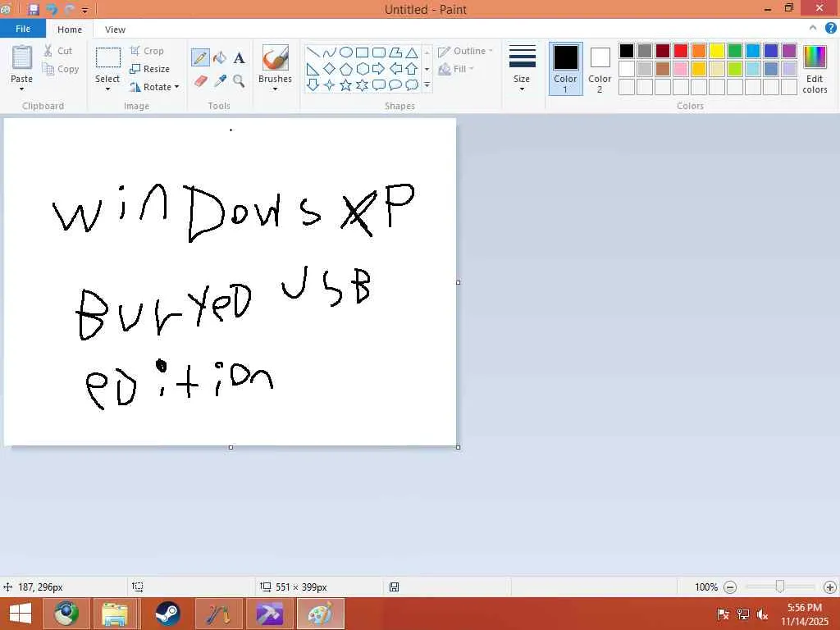Choose the Rectangle shape
The image size is (840, 630).
pos(362,52)
